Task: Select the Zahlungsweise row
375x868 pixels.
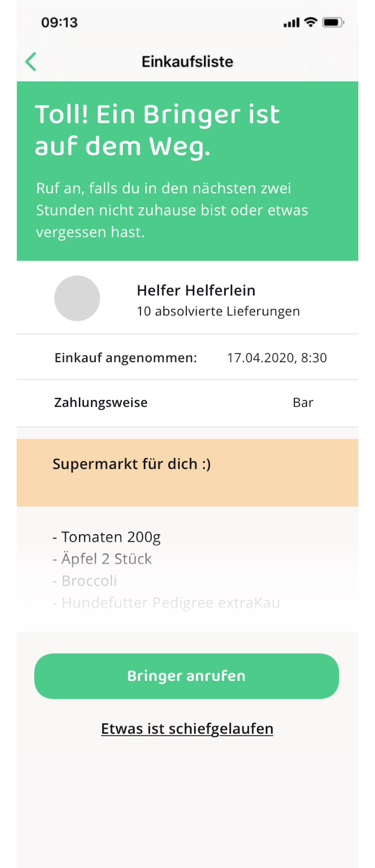Action: [x=187, y=403]
